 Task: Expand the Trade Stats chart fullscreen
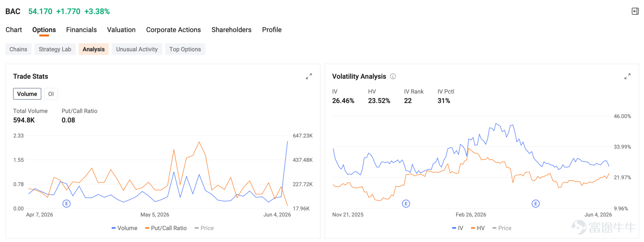click(x=309, y=77)
